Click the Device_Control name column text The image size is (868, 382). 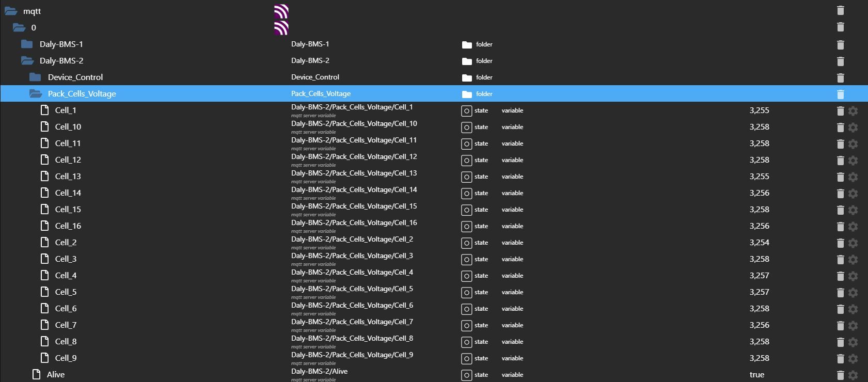tap(315, 77)
